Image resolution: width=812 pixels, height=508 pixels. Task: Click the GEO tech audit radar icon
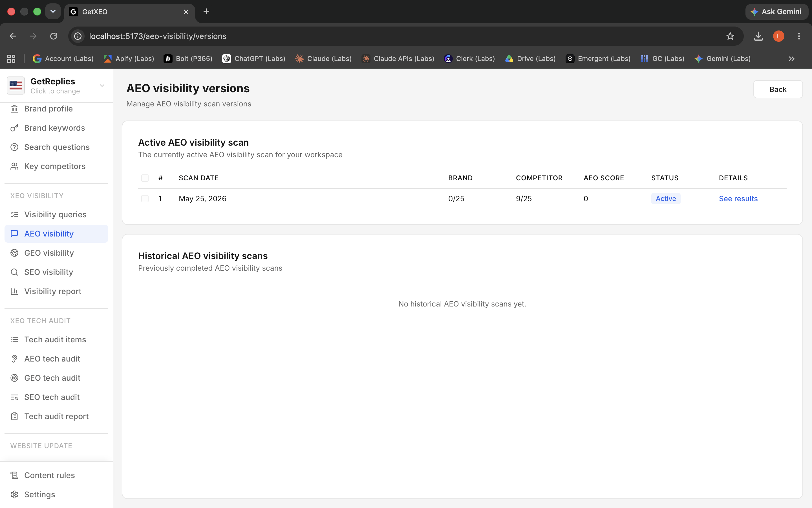coord(14,378)
